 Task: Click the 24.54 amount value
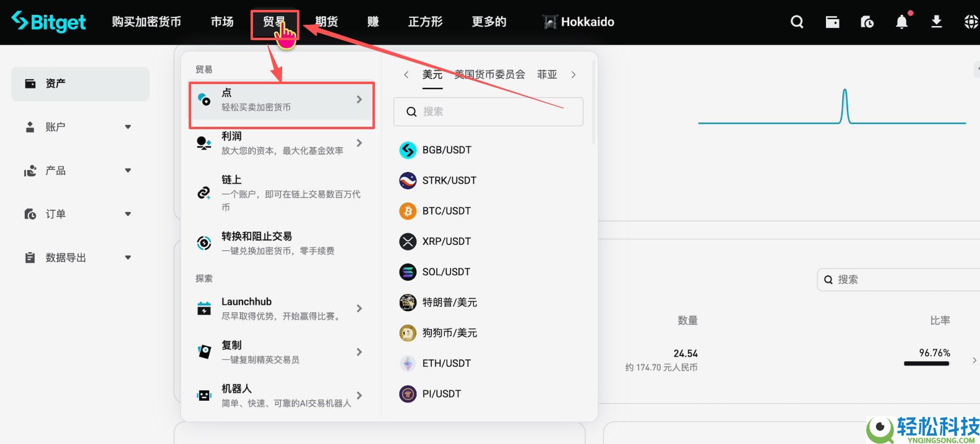[686, 354]
